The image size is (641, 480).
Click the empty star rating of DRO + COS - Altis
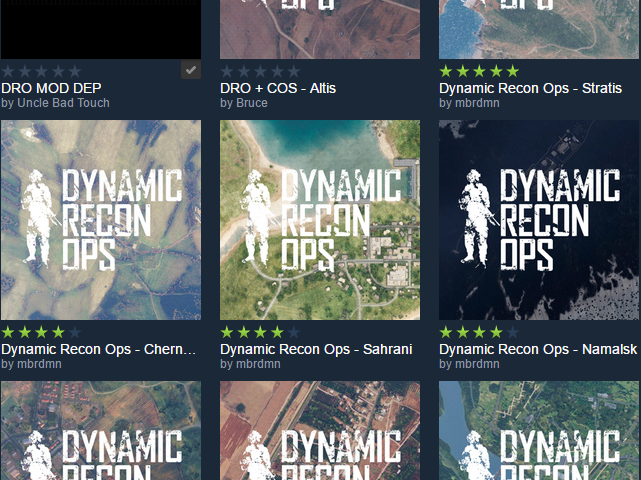click(260, 71)
